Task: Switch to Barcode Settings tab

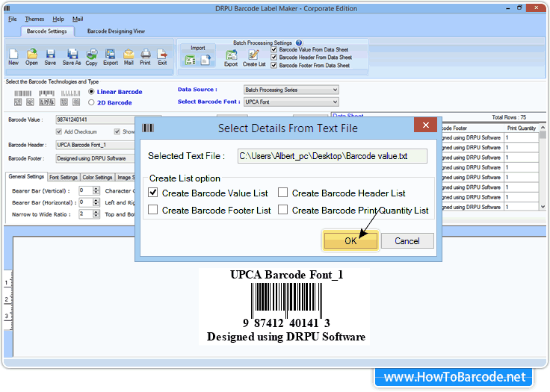Action: 47,31
